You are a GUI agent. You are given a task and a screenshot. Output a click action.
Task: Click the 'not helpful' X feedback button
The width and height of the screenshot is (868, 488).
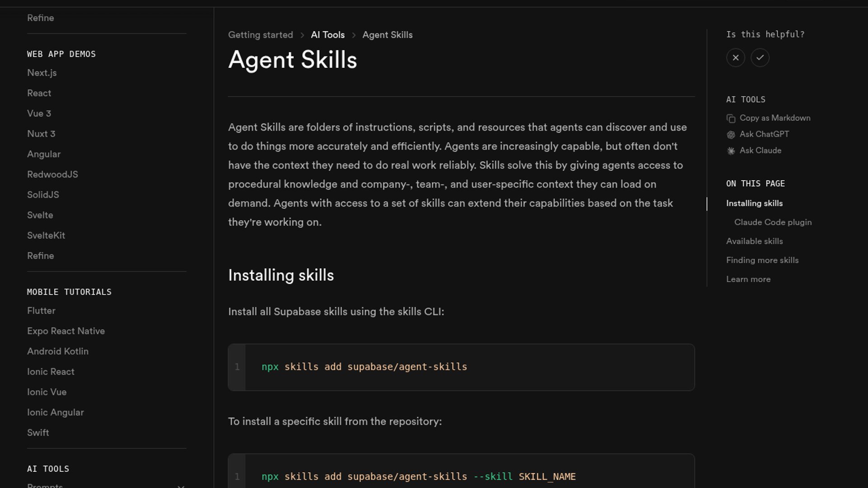point(736,58)
